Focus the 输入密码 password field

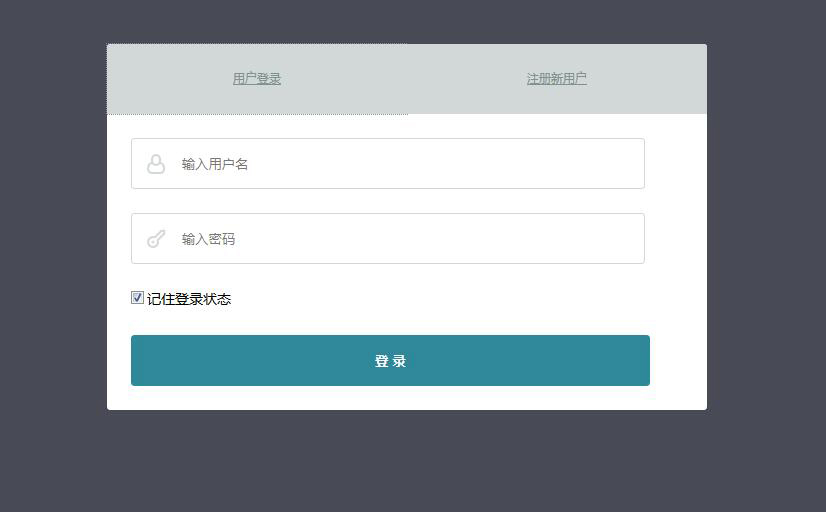point(388,239)
